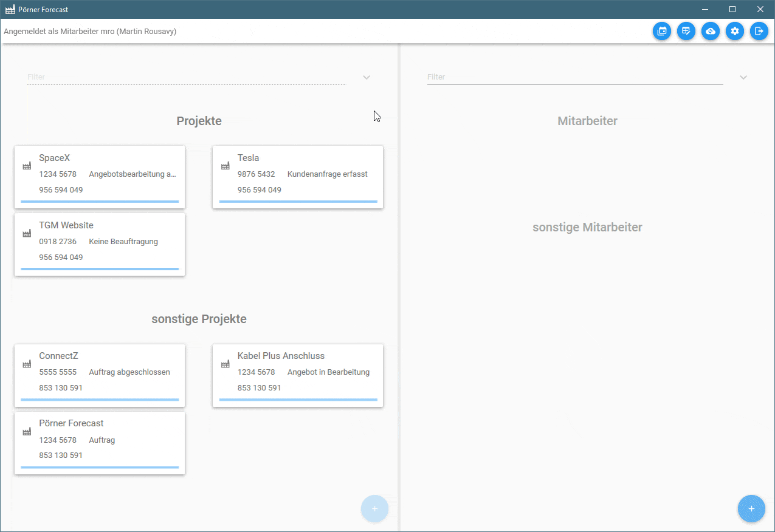Click number '0918 2736' on TGM Website
The width and height of the screenshot is (775, 532).
pyautogui.click(x=58, y=242)
